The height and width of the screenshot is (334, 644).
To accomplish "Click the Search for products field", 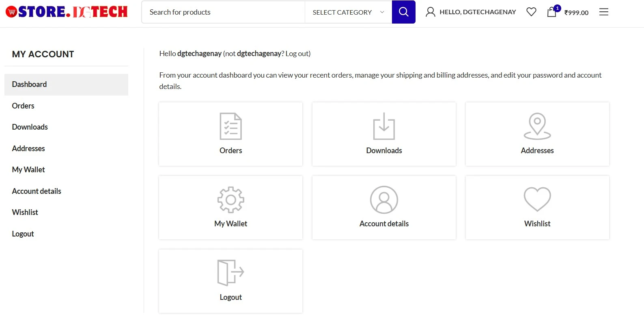I will click(223, 12).
